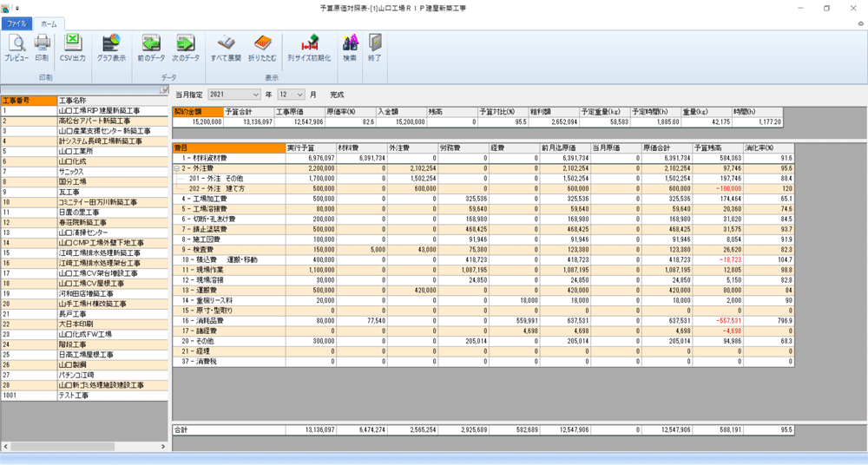
Task: Collapse rows with 折りたたむ
Action: coord(262,47)
